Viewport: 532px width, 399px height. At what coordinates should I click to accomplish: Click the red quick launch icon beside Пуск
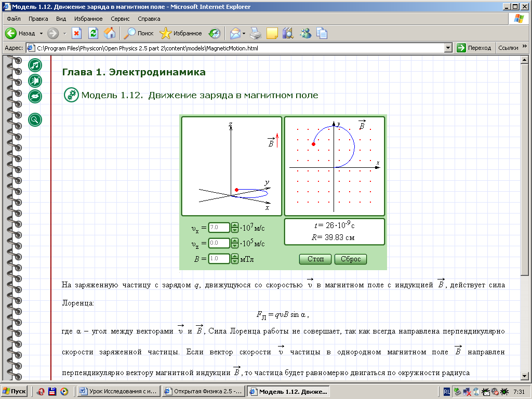(41, 391)
